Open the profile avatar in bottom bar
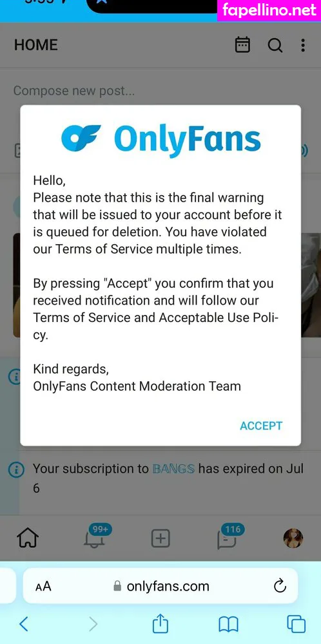This screenshot has width=321, height=644. pyautogui.click(x=293, y=538)
